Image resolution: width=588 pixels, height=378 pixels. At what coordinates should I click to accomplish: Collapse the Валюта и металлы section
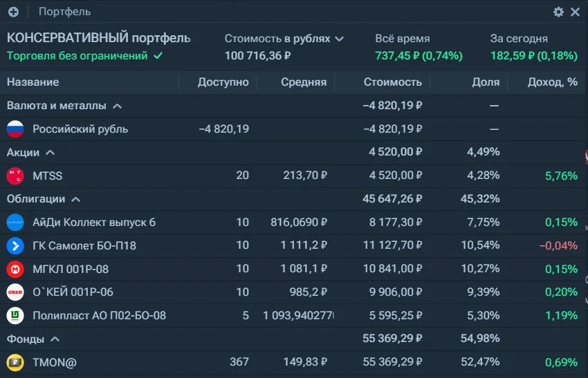pyautogui.click(x=118, y=106)
